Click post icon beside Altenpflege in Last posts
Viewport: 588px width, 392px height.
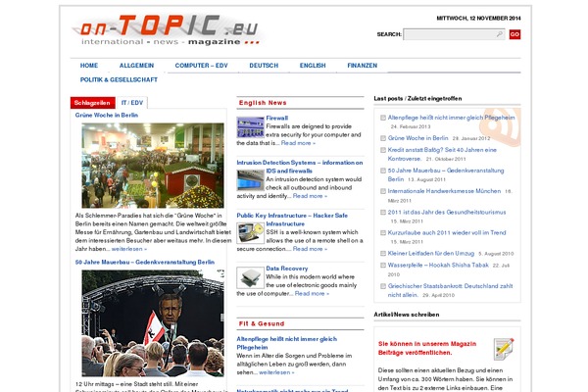coord(383,118)
